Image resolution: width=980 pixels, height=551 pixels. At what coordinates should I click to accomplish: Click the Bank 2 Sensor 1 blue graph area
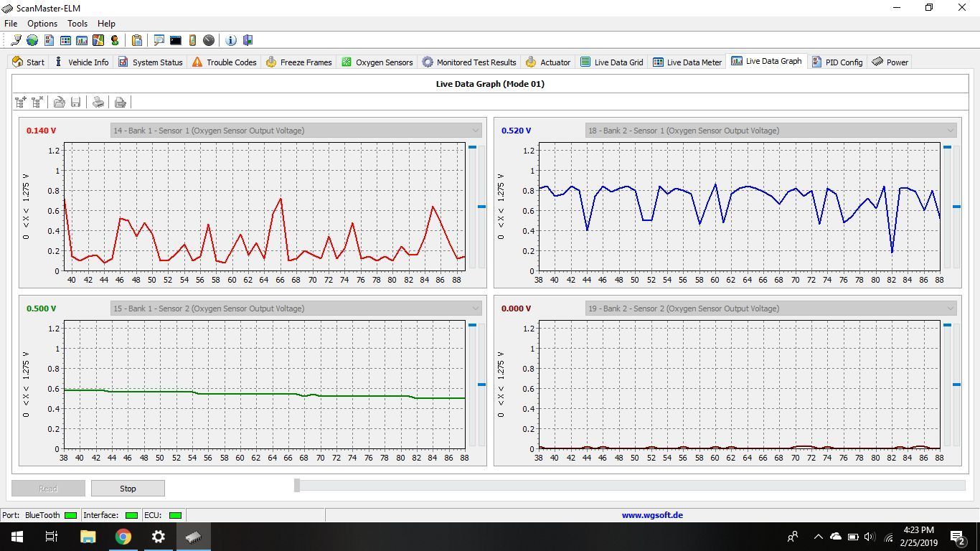coord(739,207)
